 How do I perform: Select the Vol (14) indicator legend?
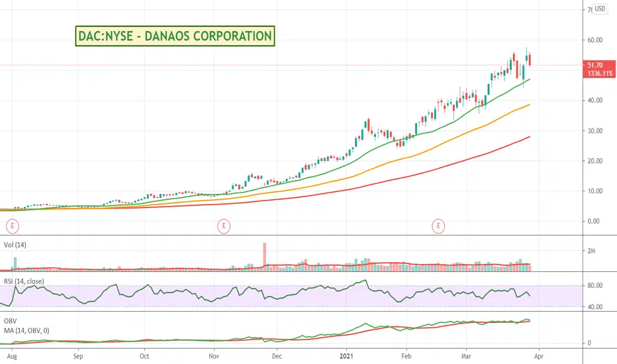(x=15, y=245)
